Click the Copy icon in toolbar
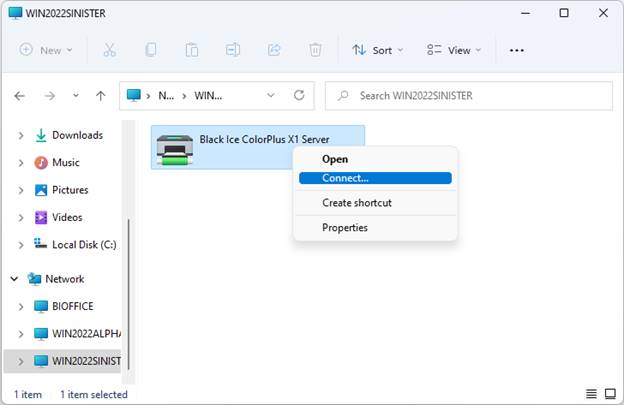 point(150,50)
